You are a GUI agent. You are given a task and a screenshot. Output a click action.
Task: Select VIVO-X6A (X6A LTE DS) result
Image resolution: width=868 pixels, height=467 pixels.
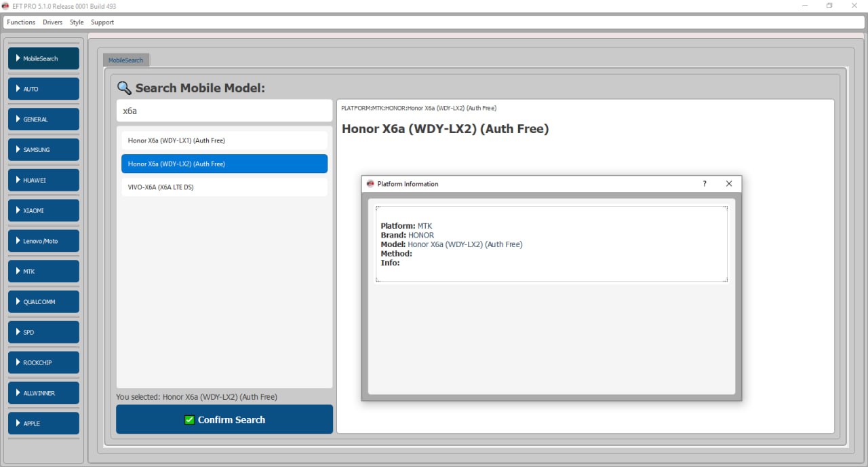pyautogui.click(x=224, y=187)
